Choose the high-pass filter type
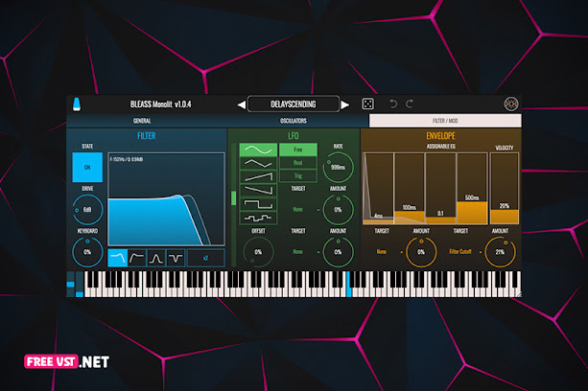Screen dimensions: 588x391 coord(137,258)
